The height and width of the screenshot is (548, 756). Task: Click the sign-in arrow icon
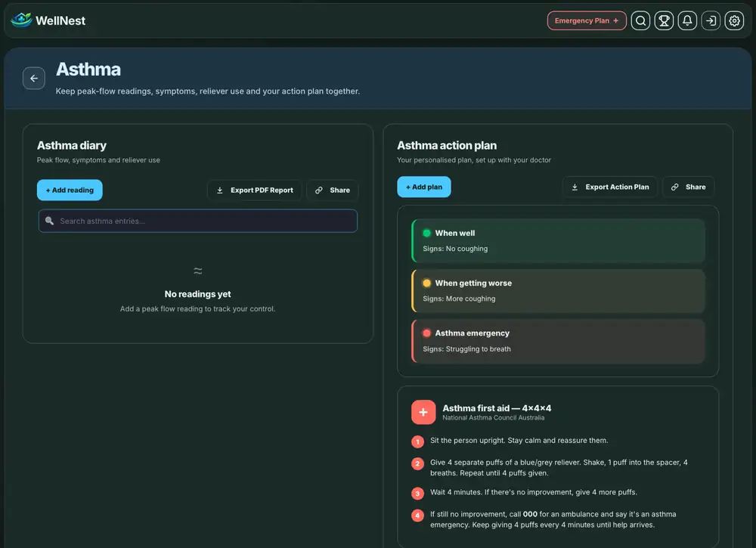(711, 20)
